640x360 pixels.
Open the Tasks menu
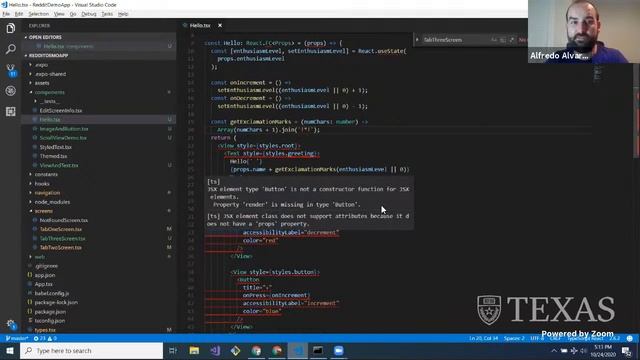(107, 14)
